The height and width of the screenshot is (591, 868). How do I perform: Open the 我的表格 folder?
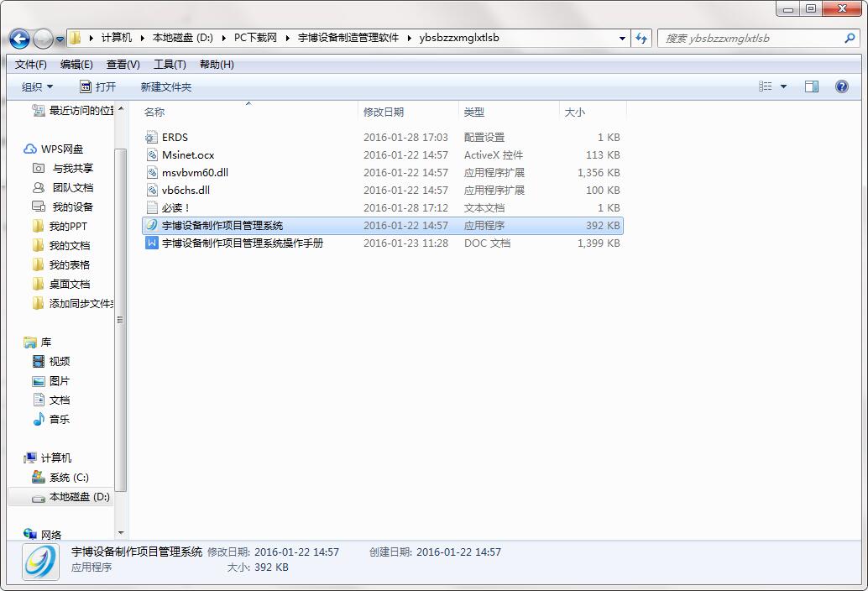[x=61, y=265]
